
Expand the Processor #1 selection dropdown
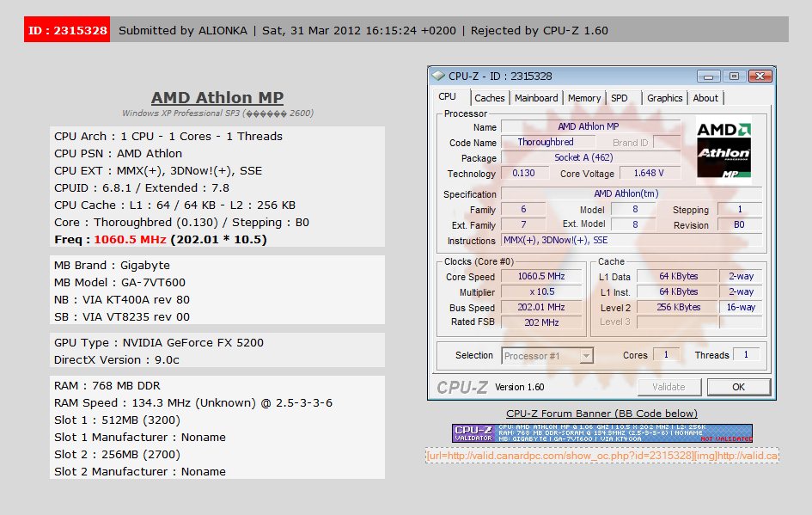(x=586, y=356)
